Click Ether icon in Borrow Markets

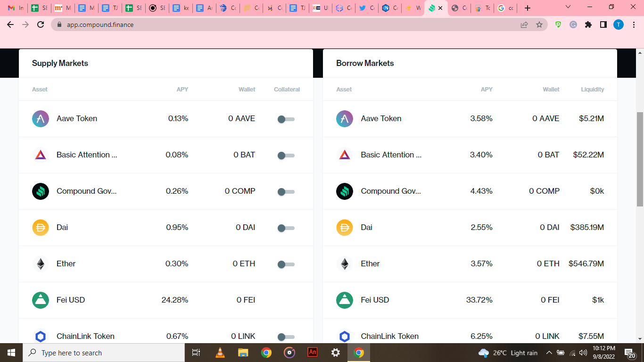345,264
